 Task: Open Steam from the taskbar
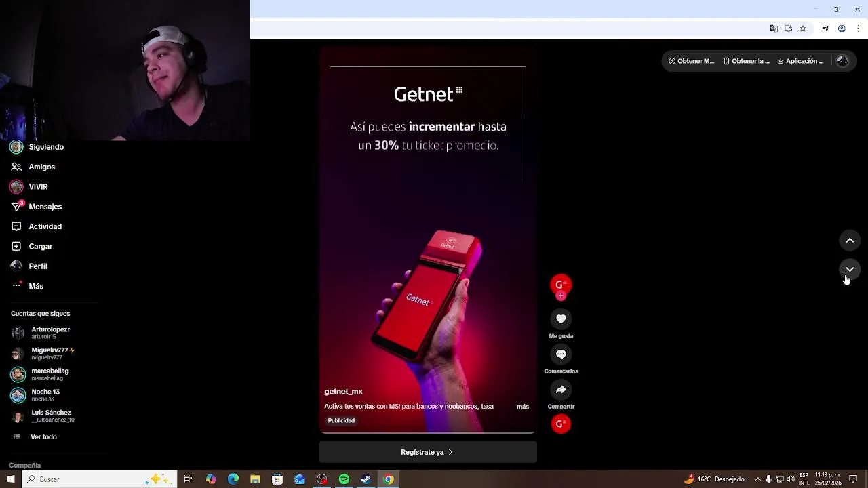coord(366,479)
